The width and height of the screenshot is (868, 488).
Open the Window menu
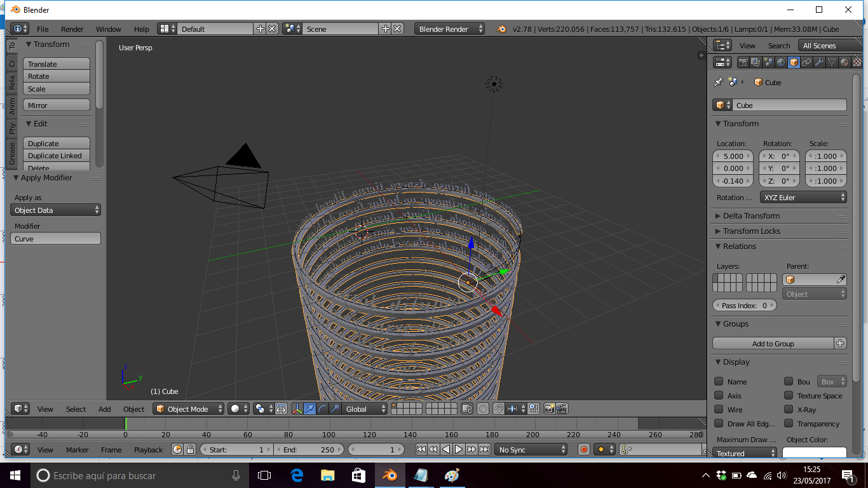109,29
